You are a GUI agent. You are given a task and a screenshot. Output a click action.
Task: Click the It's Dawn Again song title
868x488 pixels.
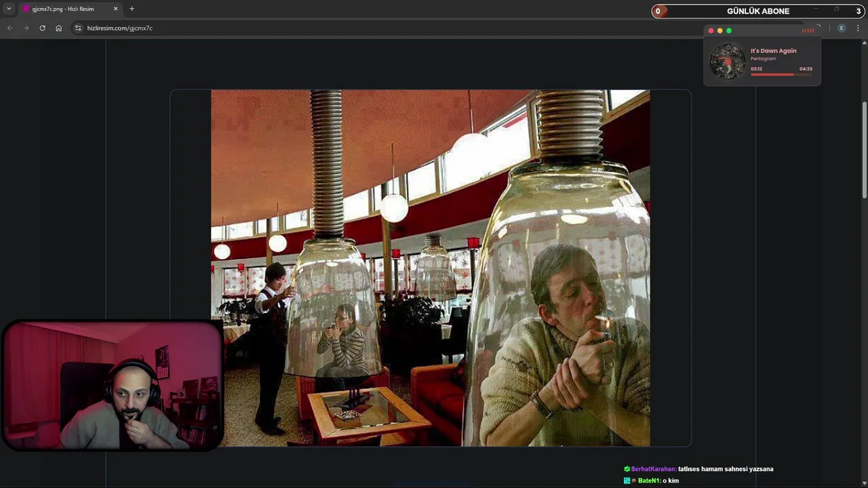tap(773, 51)
